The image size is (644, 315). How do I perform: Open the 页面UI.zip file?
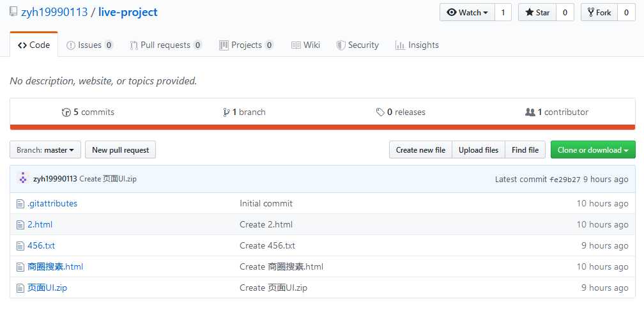[47, 288]
